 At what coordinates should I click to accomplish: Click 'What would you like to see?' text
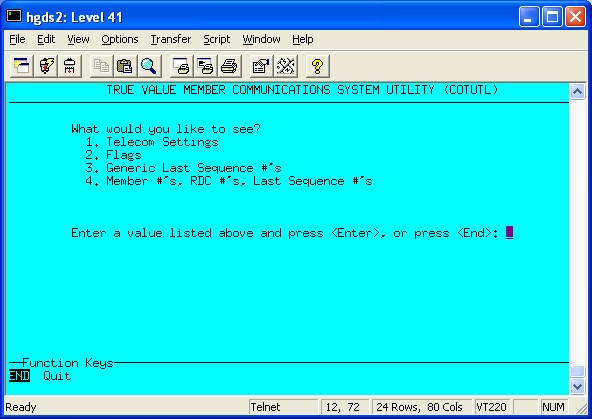(166, 129)
